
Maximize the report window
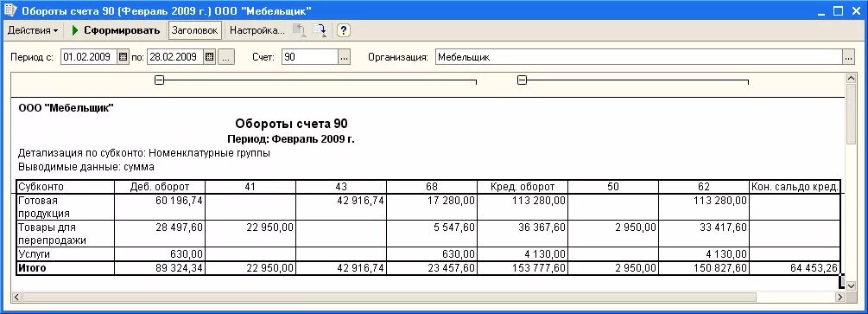838,10
